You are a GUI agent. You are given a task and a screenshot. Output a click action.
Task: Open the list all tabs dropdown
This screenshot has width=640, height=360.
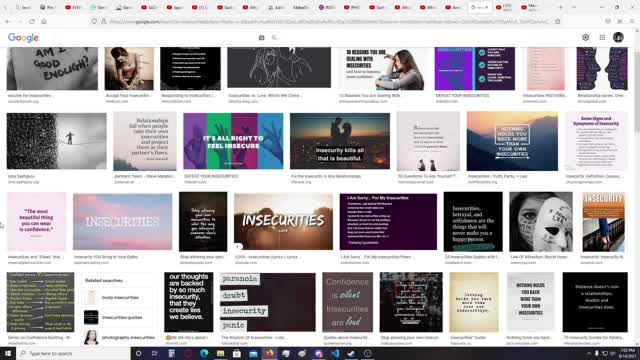click(x=573, y=7)
